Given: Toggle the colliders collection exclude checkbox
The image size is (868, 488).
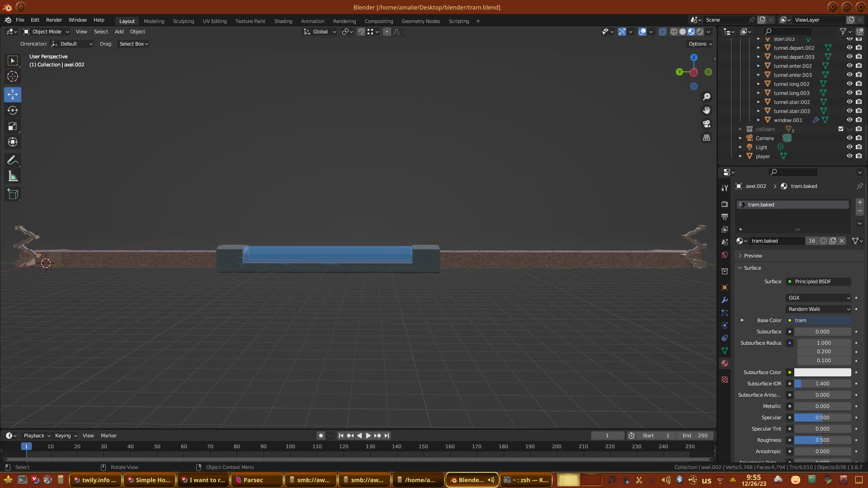Looking at the screenshot, I should (841, 129).
